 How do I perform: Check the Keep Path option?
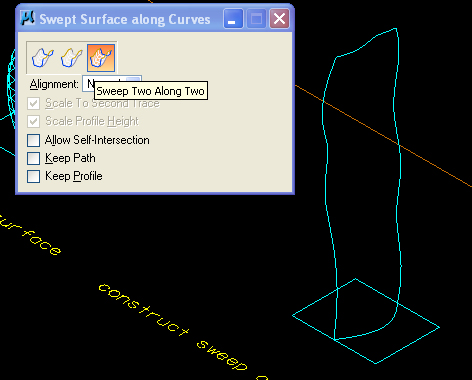[34, 158]
